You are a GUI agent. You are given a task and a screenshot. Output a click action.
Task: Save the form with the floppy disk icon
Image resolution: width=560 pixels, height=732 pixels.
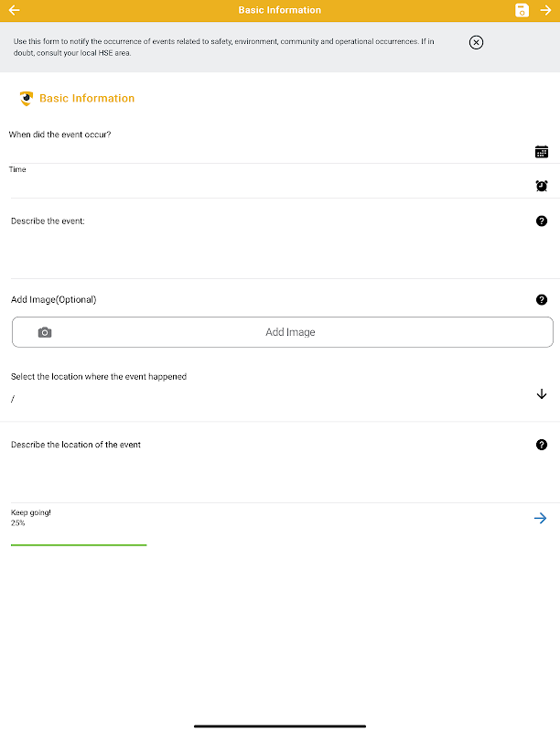pyautogui.click(x=522, y=10)
